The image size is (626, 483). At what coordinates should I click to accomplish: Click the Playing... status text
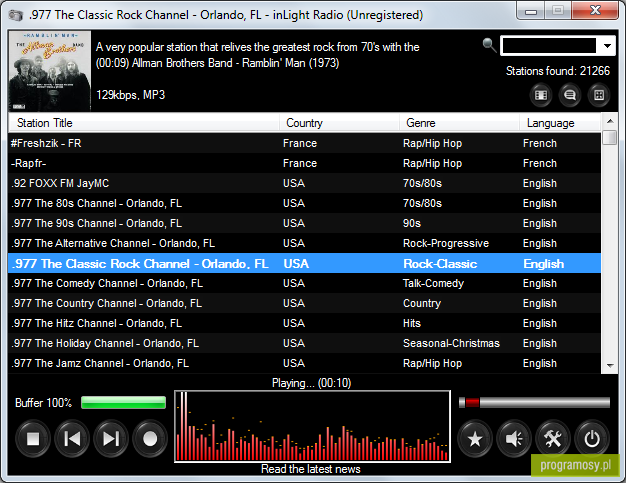[x=311, y=383]
